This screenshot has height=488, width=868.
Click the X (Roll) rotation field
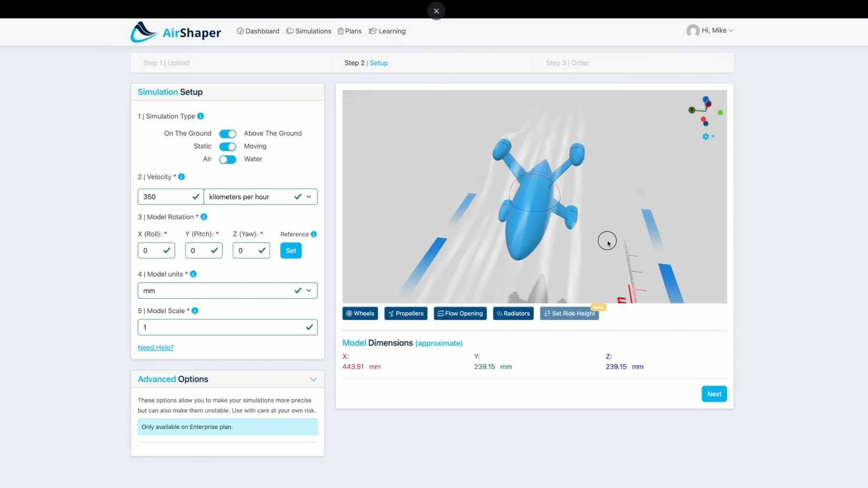pyautogui.click(x=156, y=250)
